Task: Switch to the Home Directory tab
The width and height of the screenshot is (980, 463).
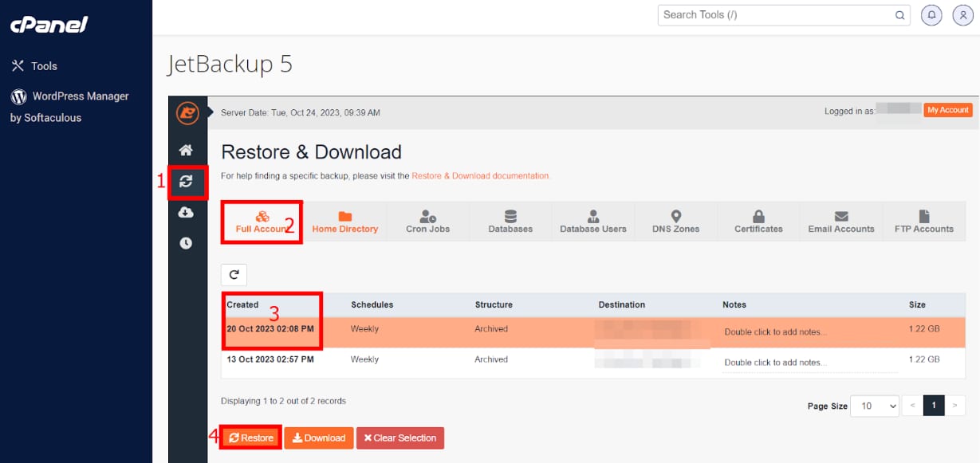Action: click(x=344, y=222)
